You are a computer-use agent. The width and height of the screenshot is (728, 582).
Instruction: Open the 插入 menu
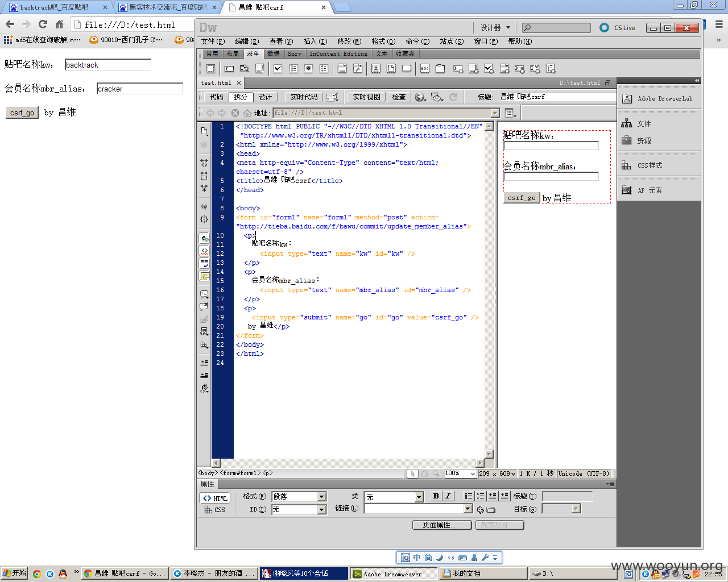coord(315,41)
